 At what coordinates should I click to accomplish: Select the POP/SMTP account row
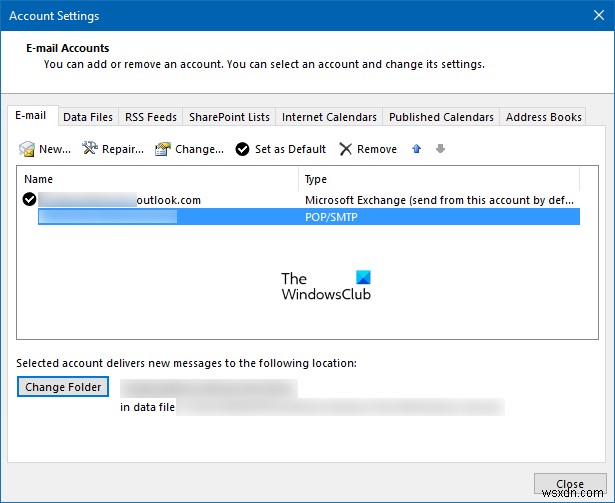pos(309,217)
